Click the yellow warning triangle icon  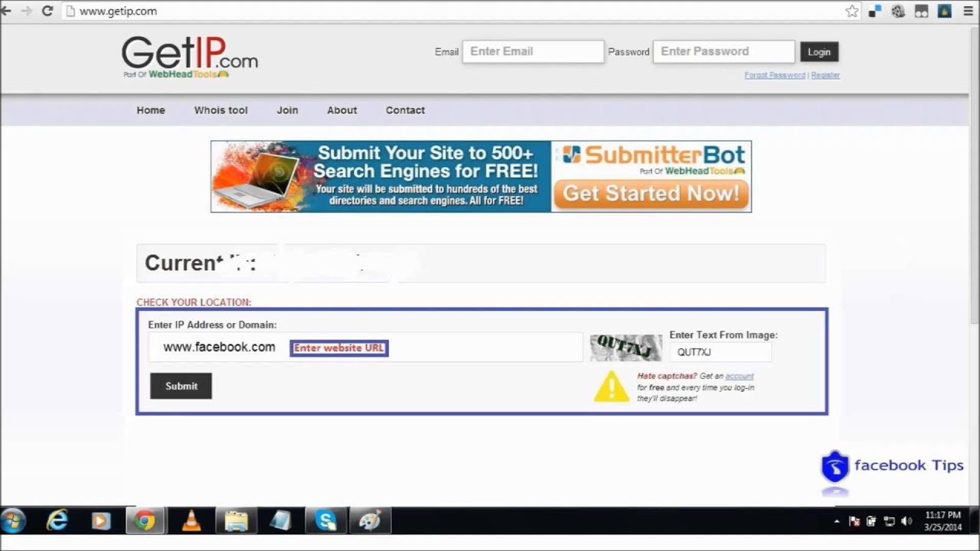(611, 386)
